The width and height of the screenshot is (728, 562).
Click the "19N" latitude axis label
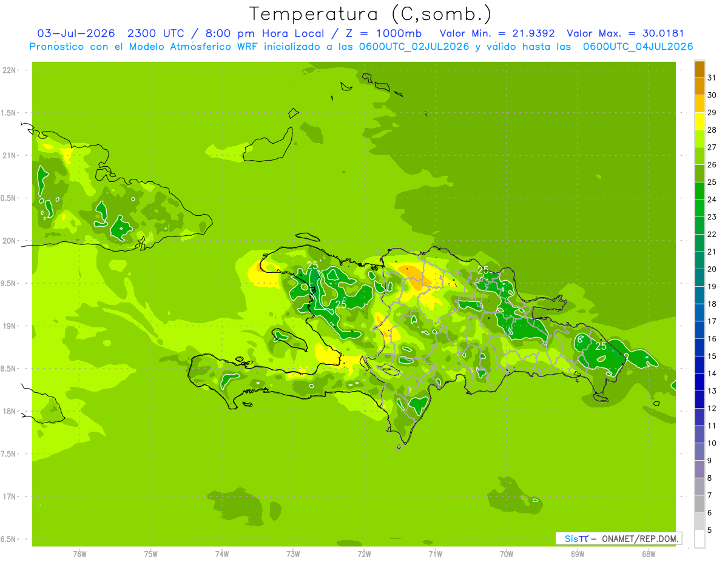pyautogui.click(x=9, y=326)
